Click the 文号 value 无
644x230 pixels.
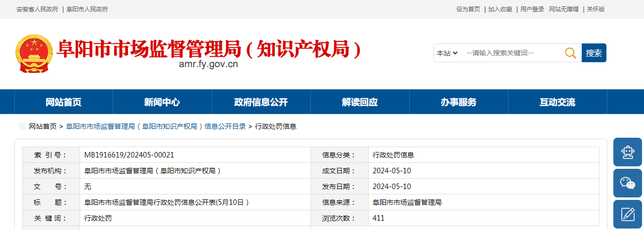click(87, 187)
